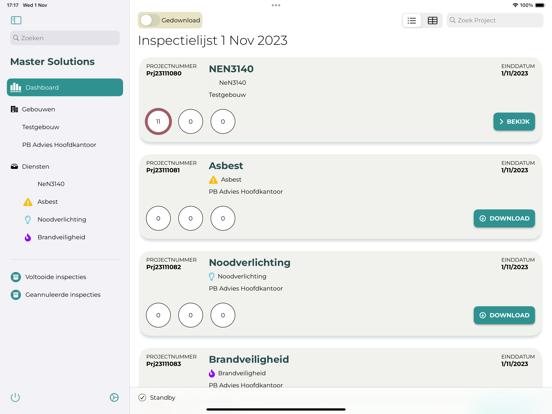Click the Dashboard bar chart icon
552x414 pixels.
[x=15, y=87]
